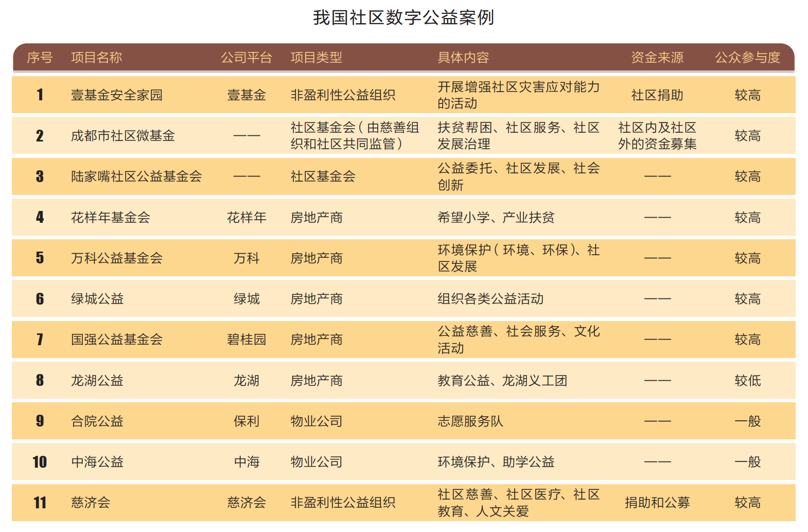Click platform cell 壹基金
The height and width of the screenshot is (532, 808).
(247, 95)
